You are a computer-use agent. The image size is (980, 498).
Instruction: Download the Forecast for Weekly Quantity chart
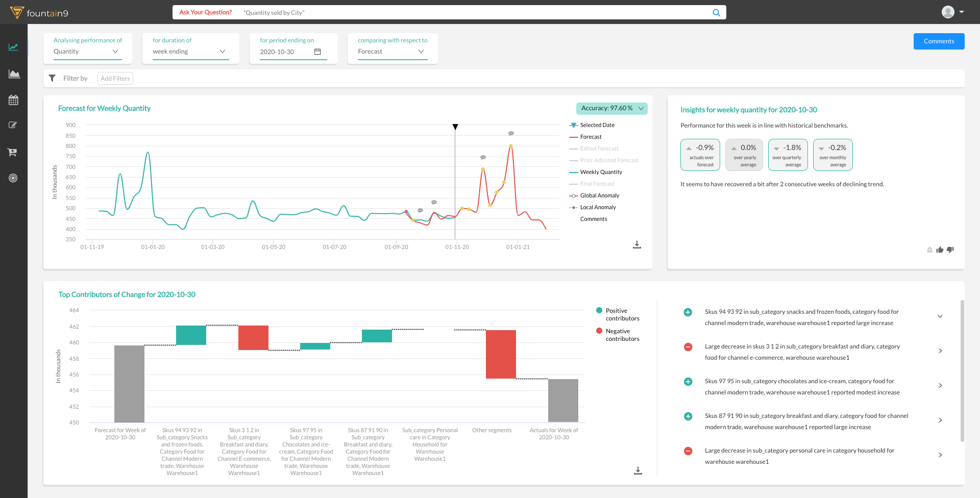tap(636, 245)
